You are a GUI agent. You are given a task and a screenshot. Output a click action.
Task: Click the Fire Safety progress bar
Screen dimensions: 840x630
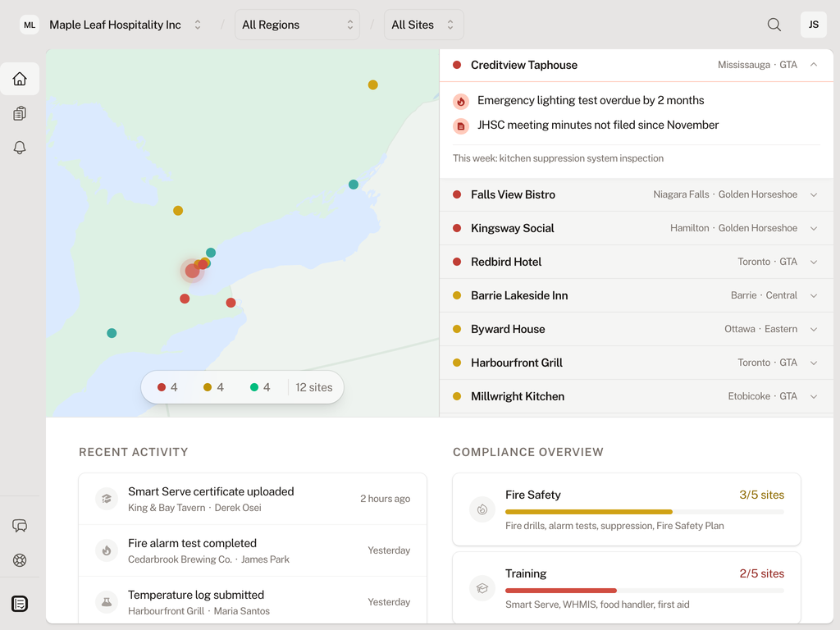click(x=644, y=511)
